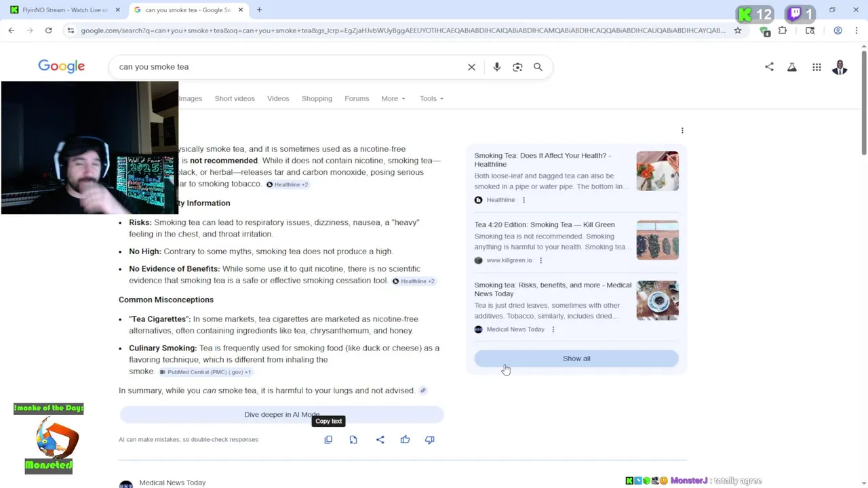Open a new browser tab
868x488 pixels.
click(259, 10)
